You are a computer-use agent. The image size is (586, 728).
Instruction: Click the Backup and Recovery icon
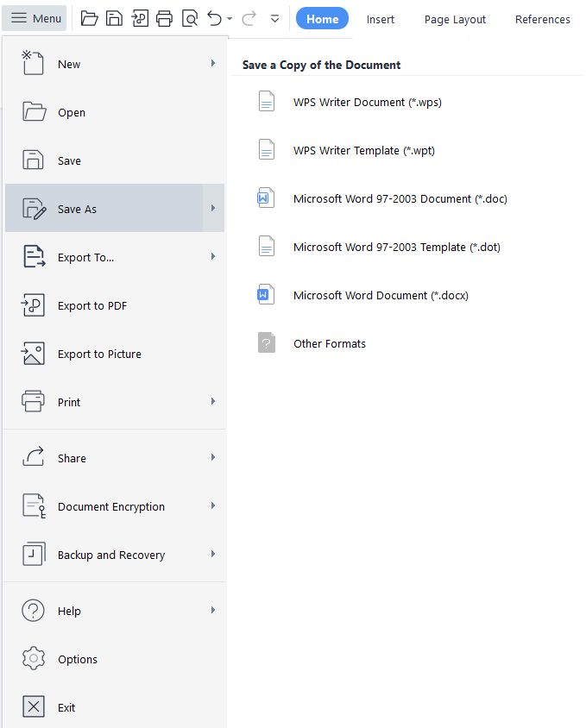click(34, 554)
